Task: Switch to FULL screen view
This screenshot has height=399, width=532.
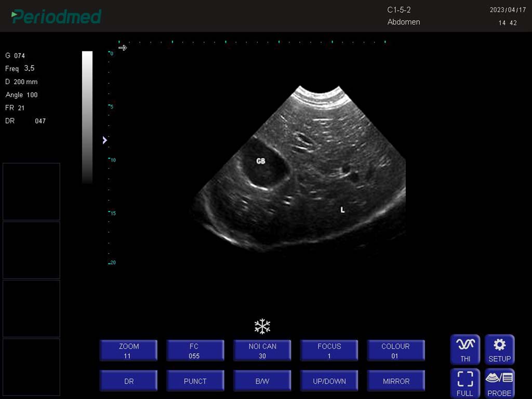Action: pos(465,383)
